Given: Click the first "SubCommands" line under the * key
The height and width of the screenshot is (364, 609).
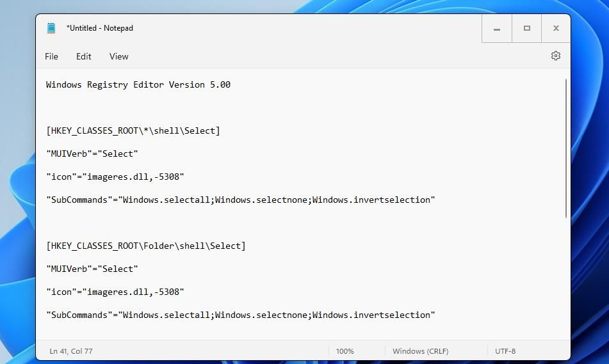Looking at the screenshot, I should pyautogui.click(x=241, y=200).
